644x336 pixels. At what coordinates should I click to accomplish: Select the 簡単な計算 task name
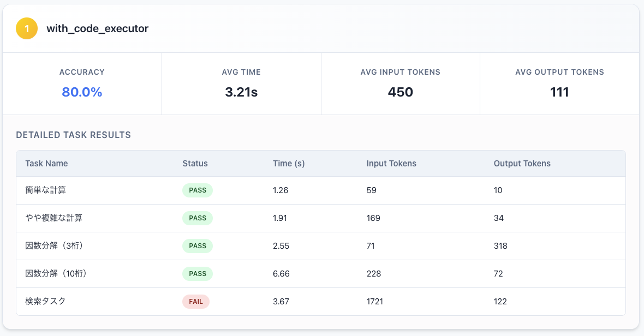point(46,190)
